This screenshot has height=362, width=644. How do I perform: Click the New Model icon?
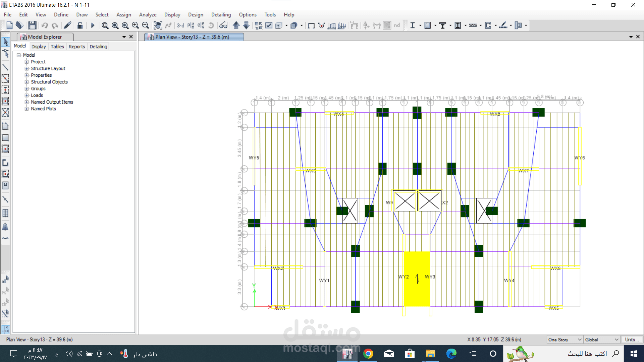[9, 25]
